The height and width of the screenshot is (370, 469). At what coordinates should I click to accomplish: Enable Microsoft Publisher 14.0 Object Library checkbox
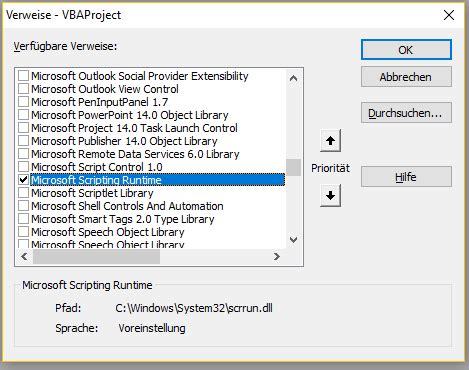[x=23, y=141]
